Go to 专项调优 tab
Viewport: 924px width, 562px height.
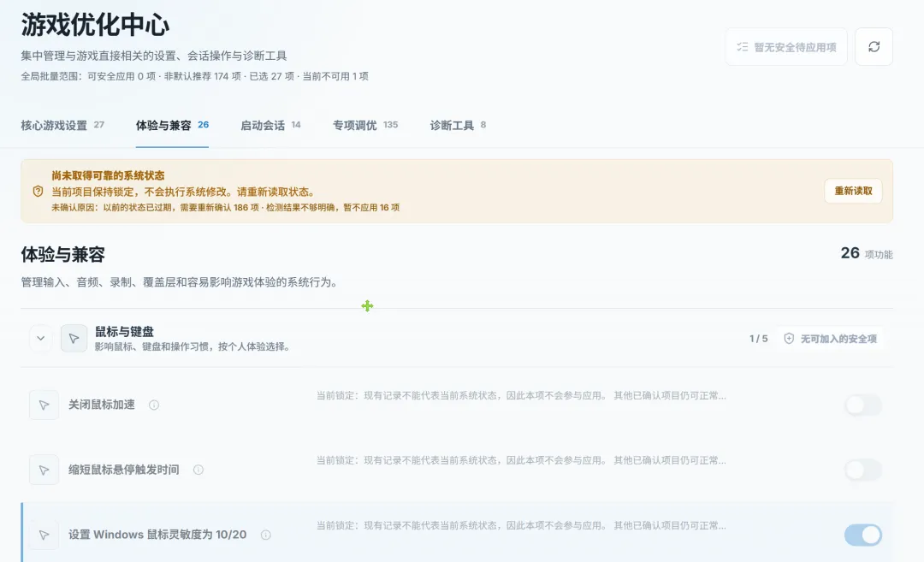click(365, 125)
